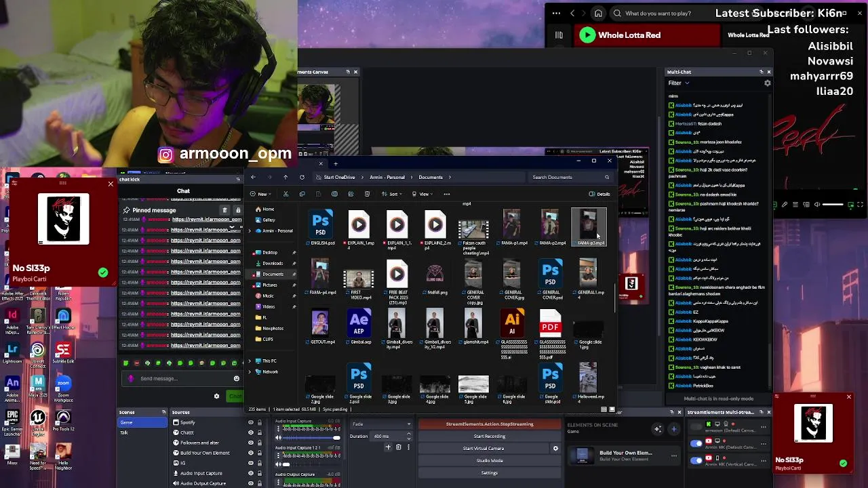Expand Network tree node
868x488 pixels.
pos(250,371)
